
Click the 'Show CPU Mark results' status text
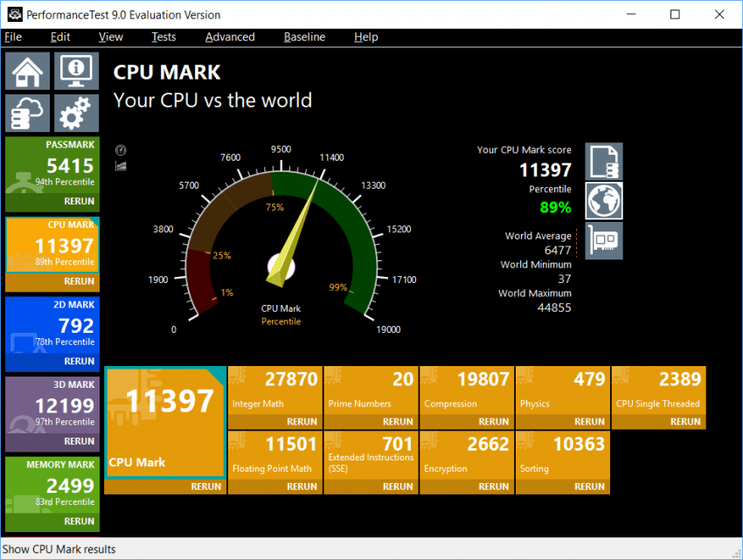59,550
